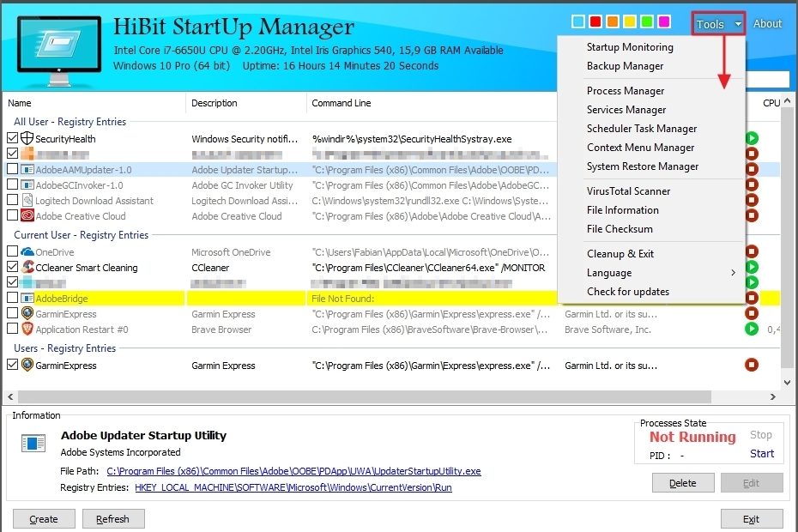Viewport: 798px width, 532px height.
Task: Open Services Manager
Action: tap(651, 110)
